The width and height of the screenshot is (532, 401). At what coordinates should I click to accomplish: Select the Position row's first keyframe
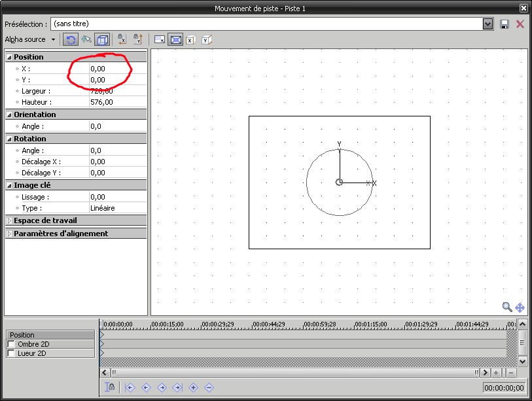[102, 335]
